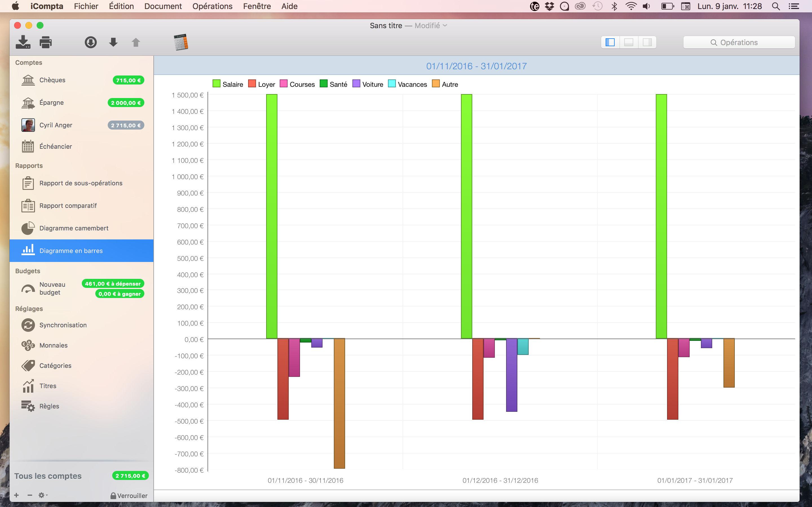
Task: Click the date range header 01/11/2016 - 31/01/2017
Action: [476, 66]
